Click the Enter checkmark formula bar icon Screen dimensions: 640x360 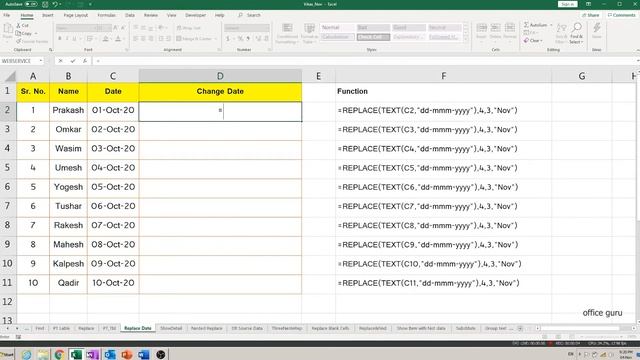(x=73, y=61)
